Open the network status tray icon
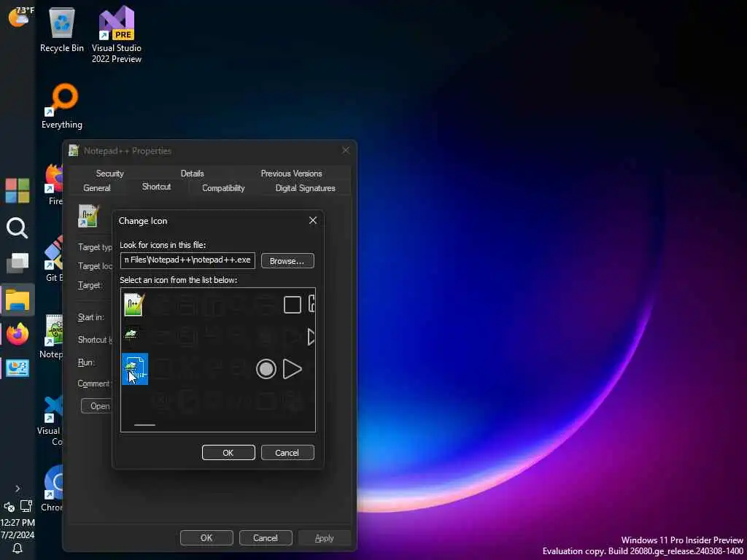Image resolution: width=747 pixels, height=560 pixels. tap(26, 506)
